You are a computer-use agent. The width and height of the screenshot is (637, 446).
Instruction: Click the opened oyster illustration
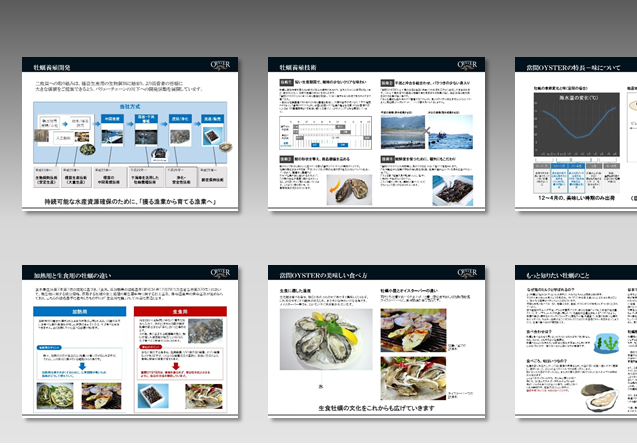(x=600, y=397)
